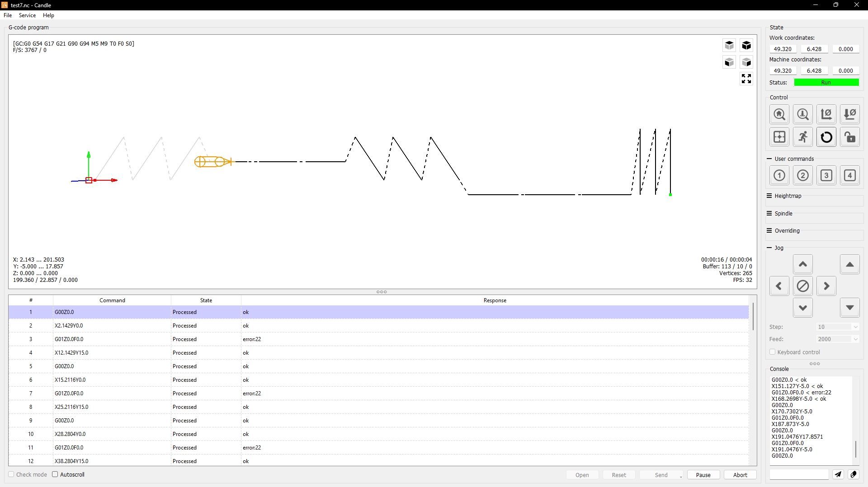The height and width of the screenshot is (487, 868).
Task: Click the Zero Z control icon
Action: (849, 114)
